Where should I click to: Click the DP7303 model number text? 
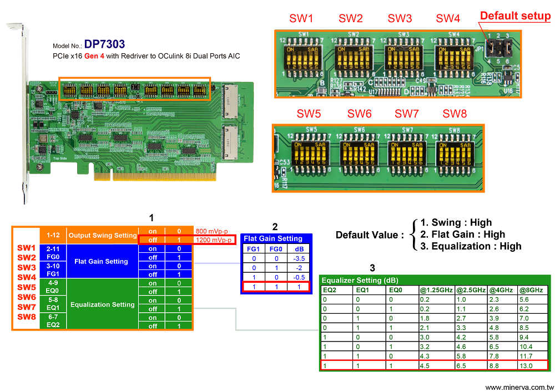tap(104, 44)
